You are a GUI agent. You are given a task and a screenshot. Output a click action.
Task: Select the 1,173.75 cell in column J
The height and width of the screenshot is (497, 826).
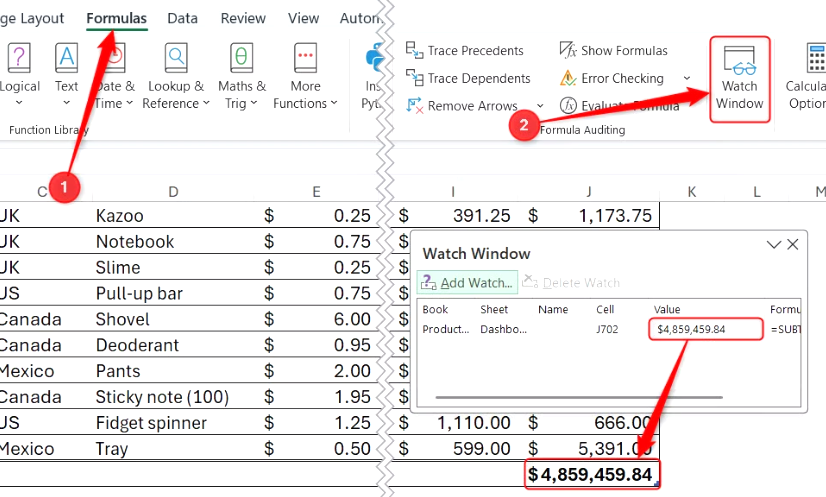588,216
